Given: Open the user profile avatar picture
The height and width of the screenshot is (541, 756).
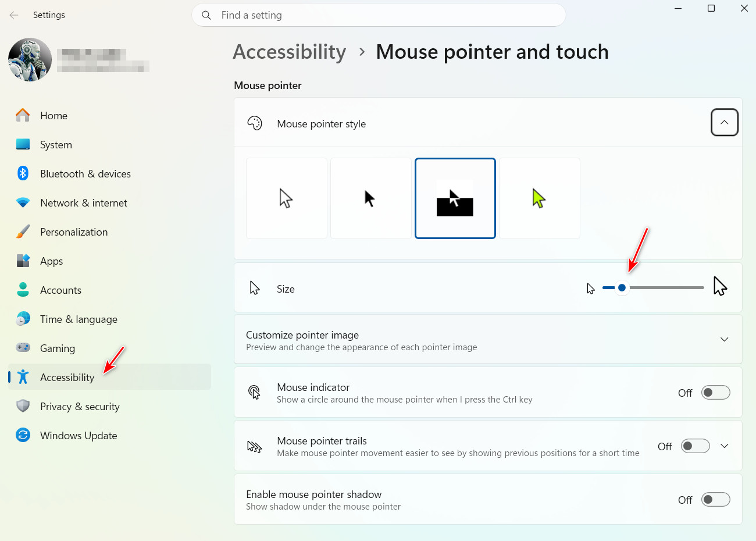Looking at the screenshot, I should [30, 60].
